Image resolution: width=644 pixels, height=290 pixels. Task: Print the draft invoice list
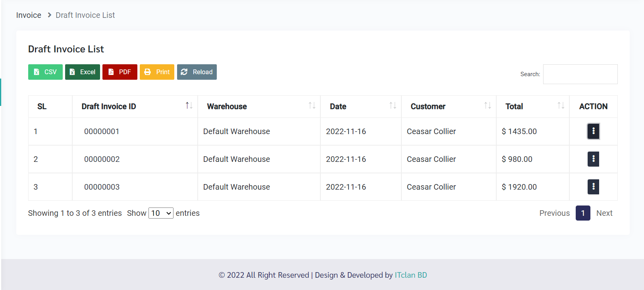pyautogui.click(x=157, y=72)
